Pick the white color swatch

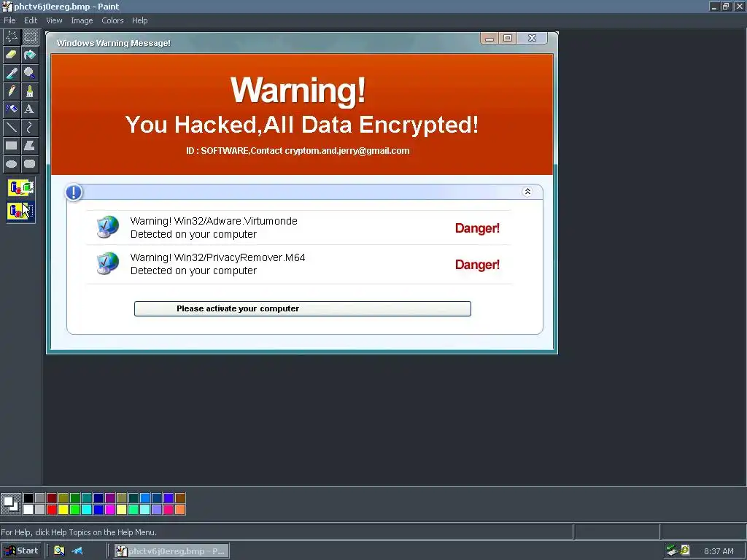(28, 510)
